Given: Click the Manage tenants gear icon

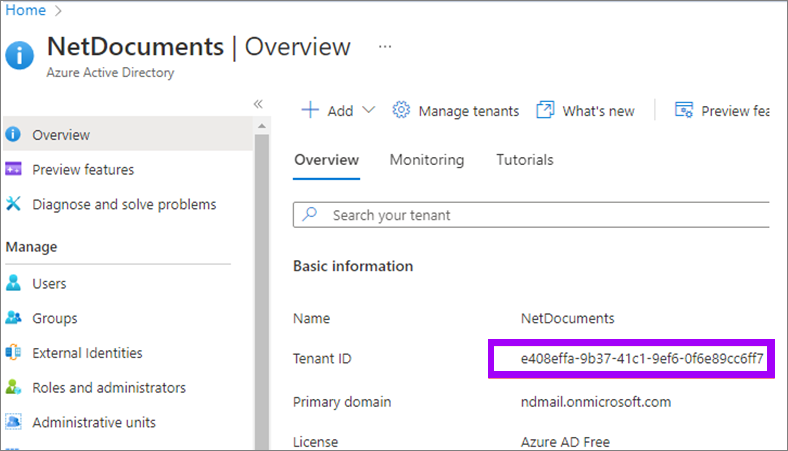Looking at the screenshot, I should pyautogui.click(x=402, y=110).
